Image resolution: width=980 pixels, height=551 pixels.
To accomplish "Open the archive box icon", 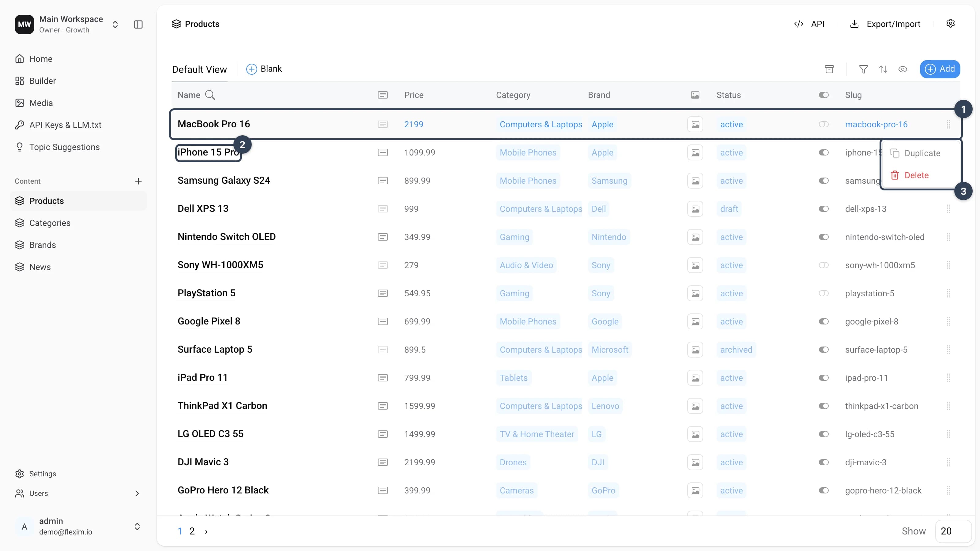I will (x=829, y=69).
